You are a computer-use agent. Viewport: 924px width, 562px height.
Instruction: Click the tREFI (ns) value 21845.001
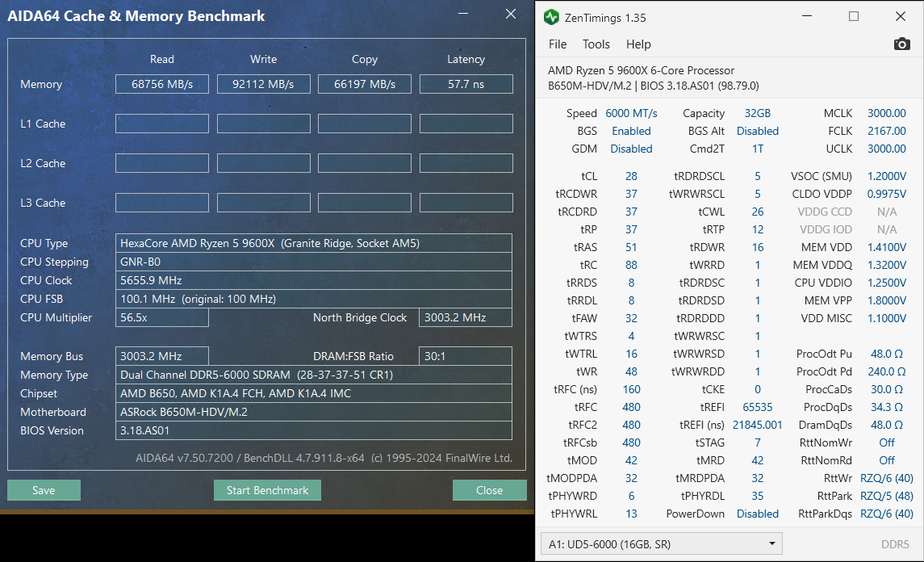click(x=757, y=425)
